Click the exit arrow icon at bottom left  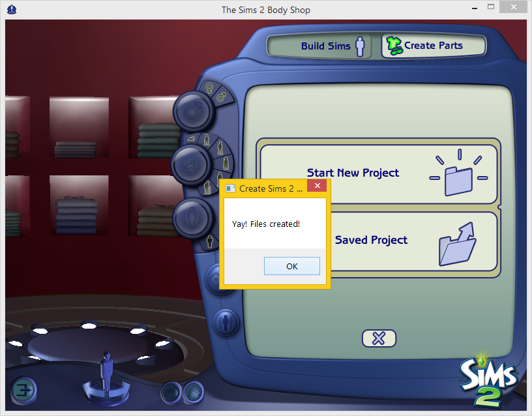pyautogui.click(x=23, y=391)
